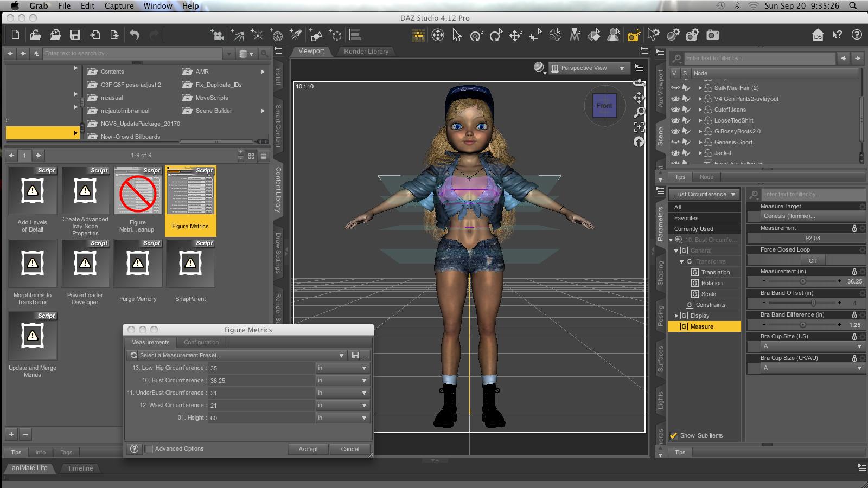Select the Rotate tool in toolbar
Image resolution: width=868 pixels, height=488 pixels.
coord(495,36)
